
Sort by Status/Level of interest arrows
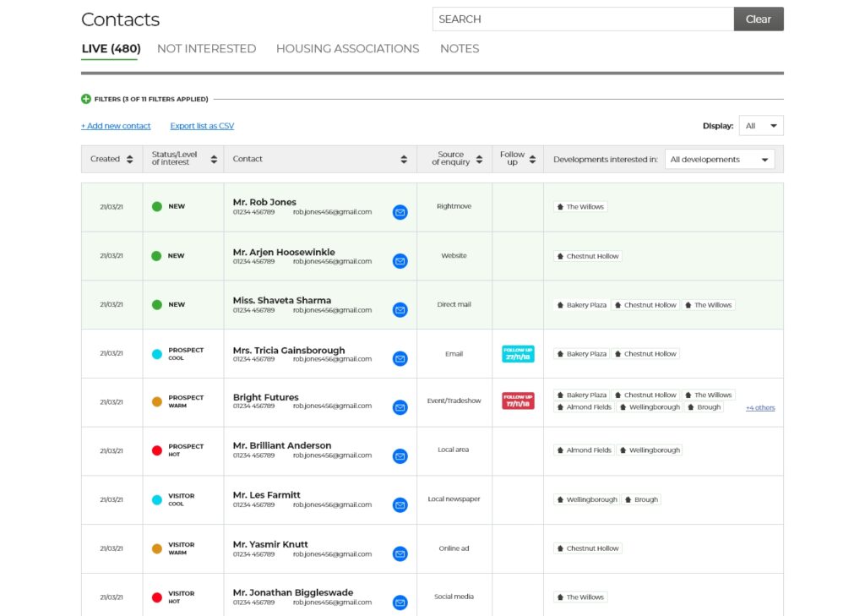pyautogui.click(x=214, y=159)
